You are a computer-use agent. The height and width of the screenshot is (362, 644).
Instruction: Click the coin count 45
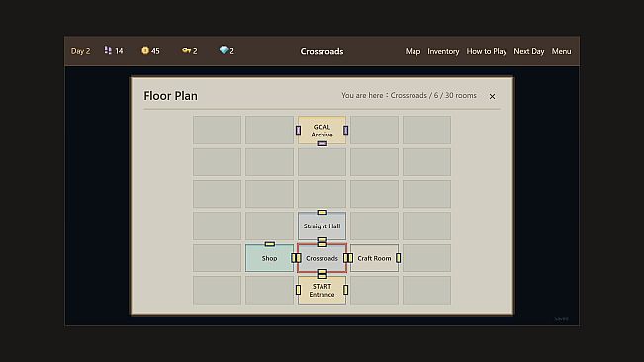[x=155, y=51]
